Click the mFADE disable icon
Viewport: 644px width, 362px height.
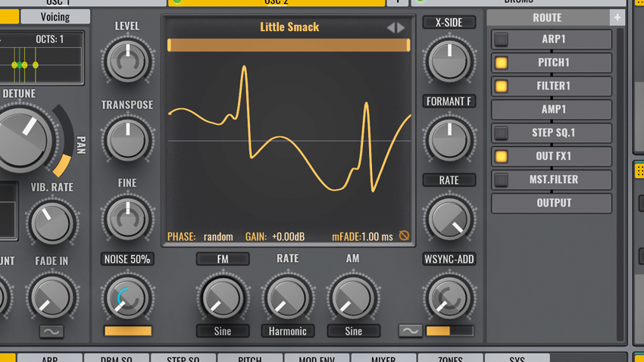[x=404, y=236]
